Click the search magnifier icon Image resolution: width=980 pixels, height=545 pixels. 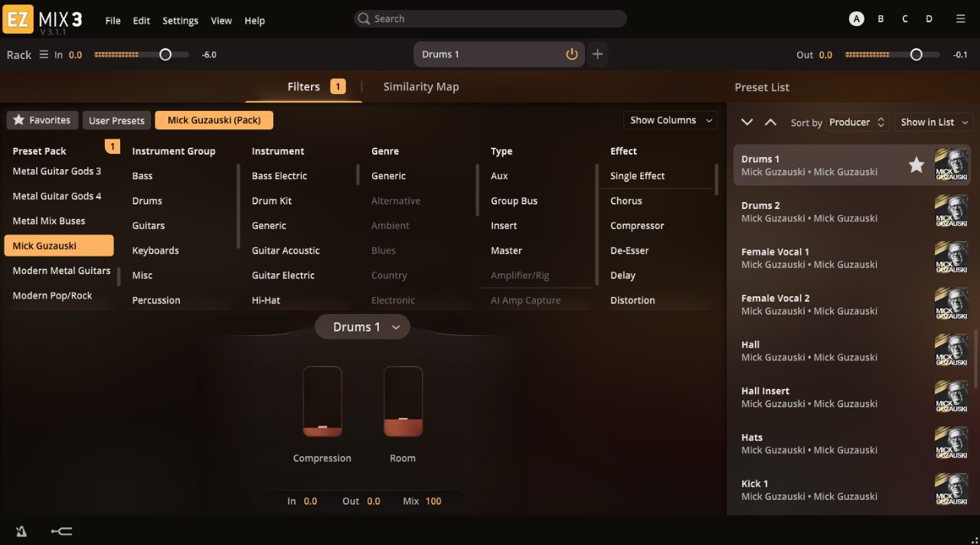pyautogui.click(x=364, y=19)
